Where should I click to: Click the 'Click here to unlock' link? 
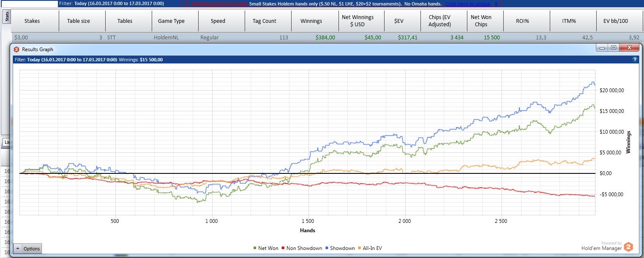[x=468, y=4]
